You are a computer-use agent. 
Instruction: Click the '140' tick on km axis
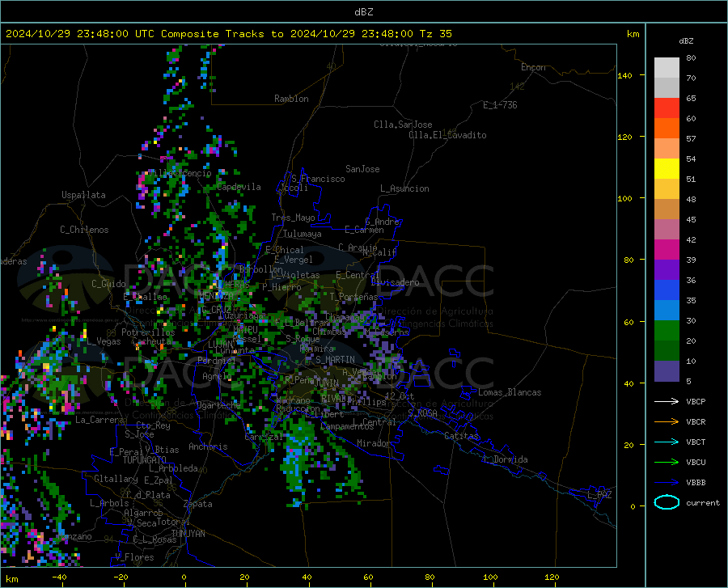point(625,75)
